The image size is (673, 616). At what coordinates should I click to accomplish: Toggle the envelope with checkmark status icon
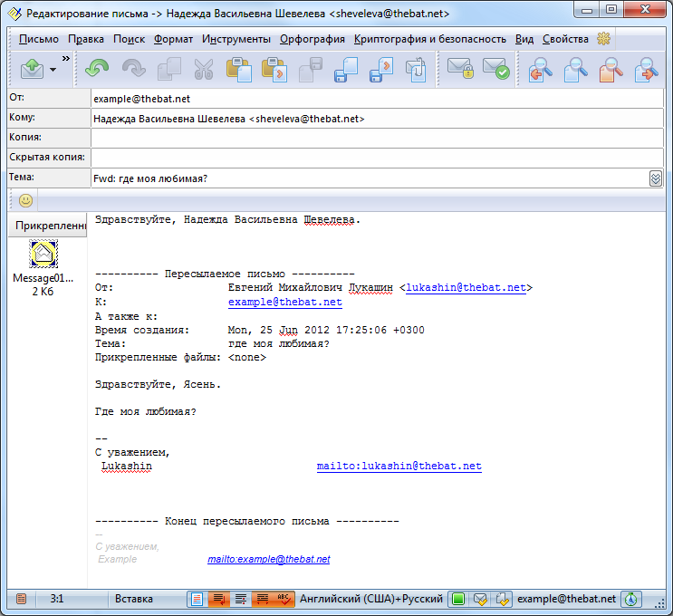pos(481,599)
